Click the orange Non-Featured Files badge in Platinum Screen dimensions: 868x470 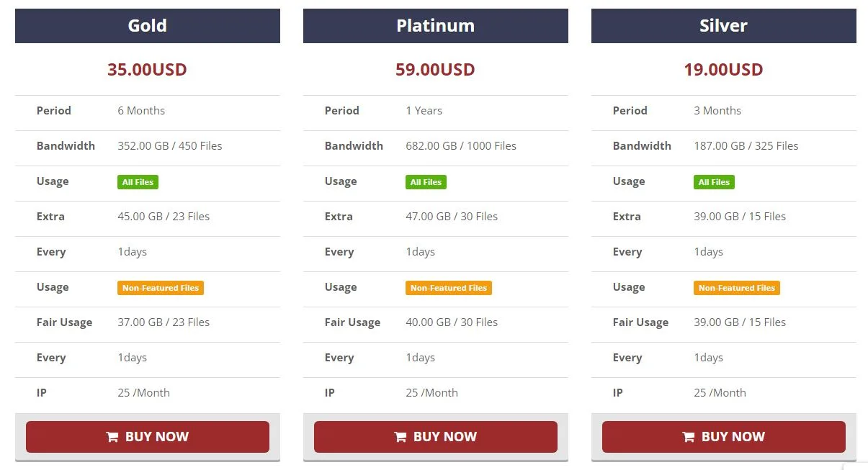pyautogui.click(x=449, y=288)
